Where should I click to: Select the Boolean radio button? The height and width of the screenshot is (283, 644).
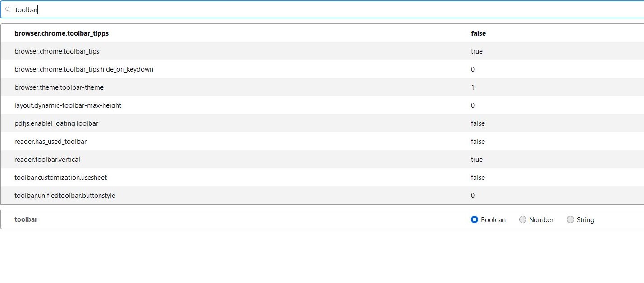(x=474, y=220)
